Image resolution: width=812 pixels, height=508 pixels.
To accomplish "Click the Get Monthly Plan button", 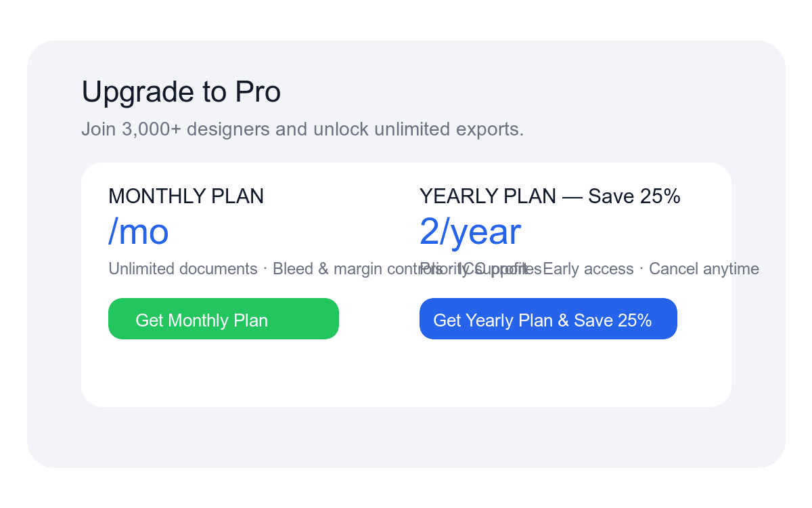I will tap(223, 318).
